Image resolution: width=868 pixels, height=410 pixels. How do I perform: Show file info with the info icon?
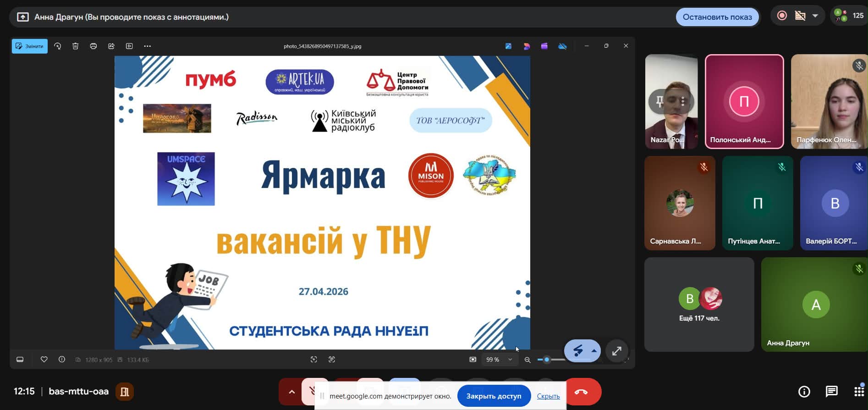(62, 360)
